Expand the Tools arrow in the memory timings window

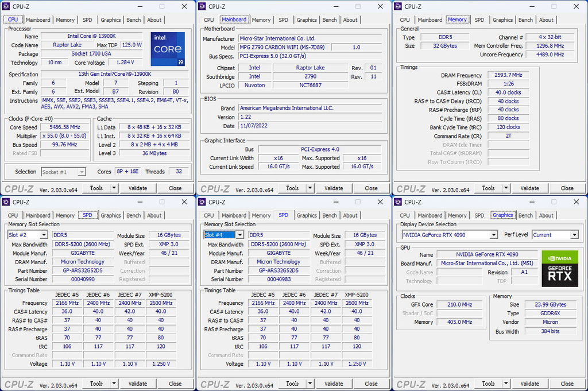(506, 188)
